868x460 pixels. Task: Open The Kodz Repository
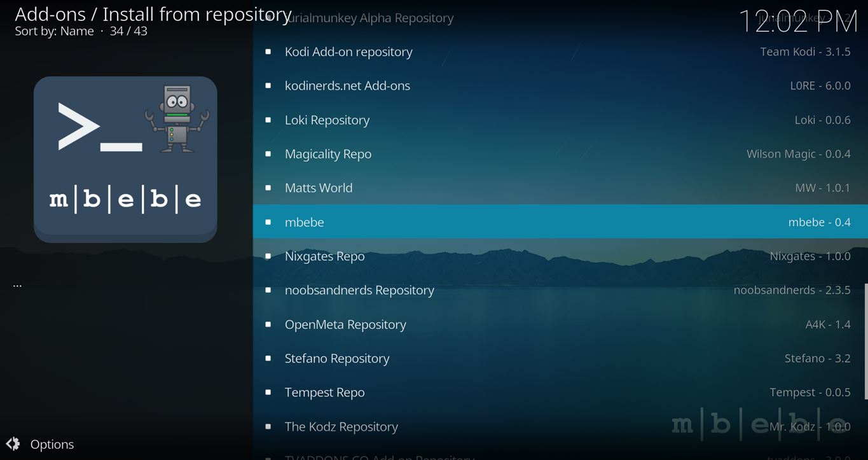pyautogui.click(x=341, y=427)
